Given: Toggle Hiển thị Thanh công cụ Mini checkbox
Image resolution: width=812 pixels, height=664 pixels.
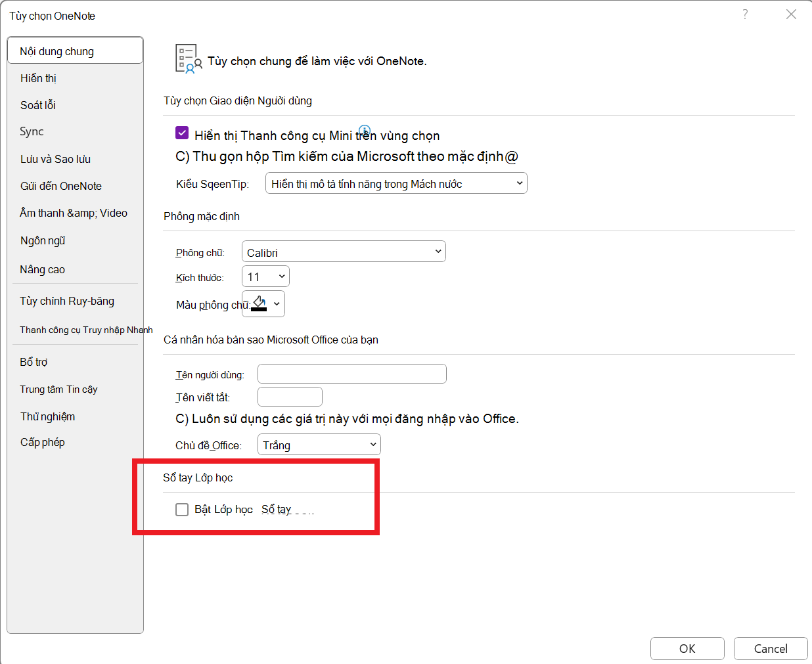Looking at the screenshot, I should coord(182,133).
